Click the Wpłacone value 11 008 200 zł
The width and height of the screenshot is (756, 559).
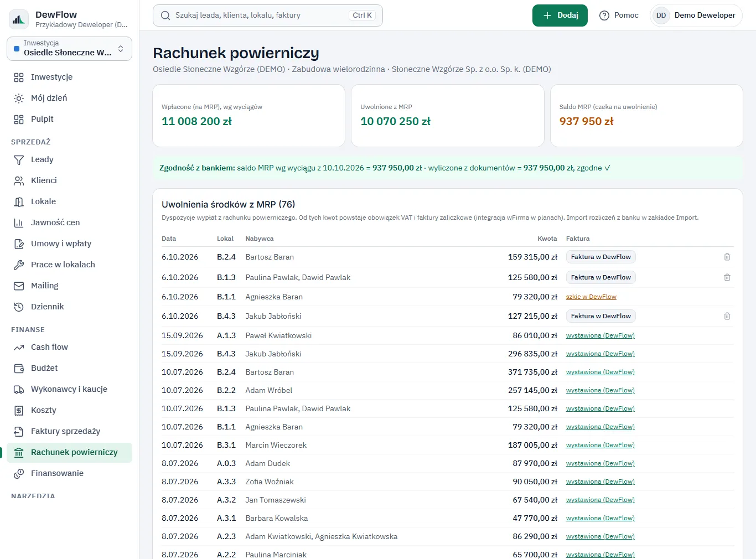(196, 121)
